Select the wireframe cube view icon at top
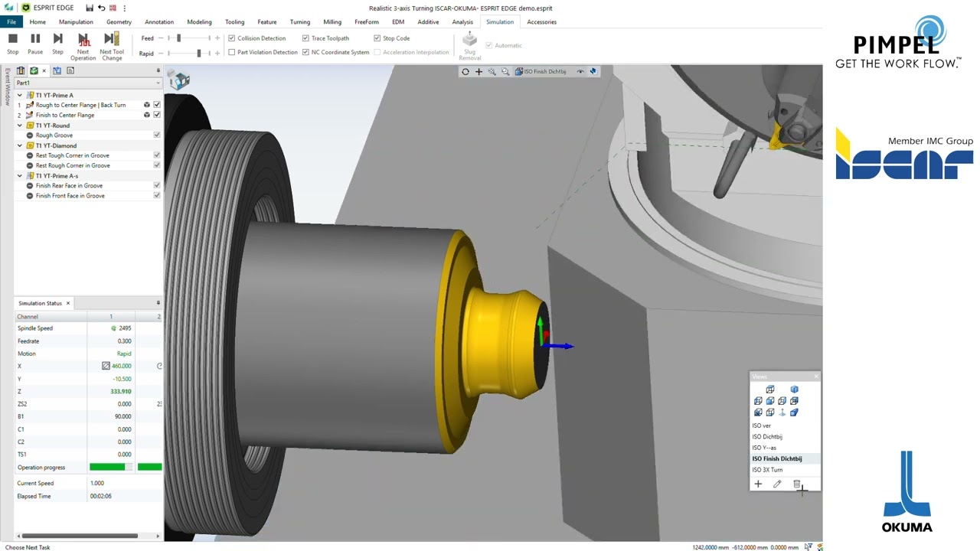The height and width of the screenshot is (551, 980). click(x=770, y=390)
